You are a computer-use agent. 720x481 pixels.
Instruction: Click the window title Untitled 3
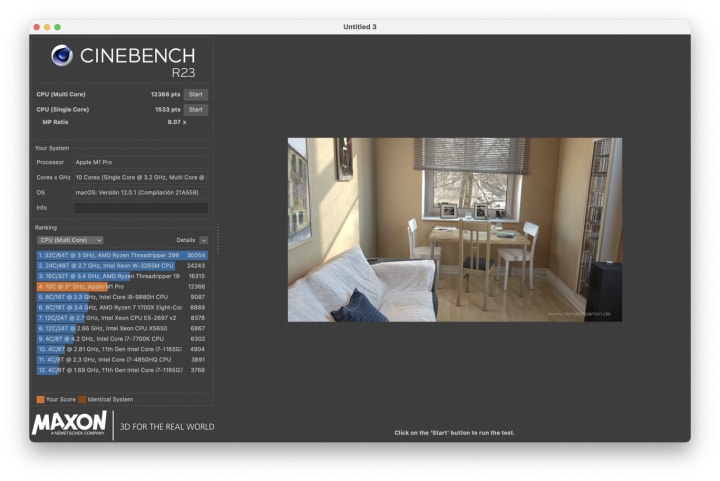tap(360, 27)
